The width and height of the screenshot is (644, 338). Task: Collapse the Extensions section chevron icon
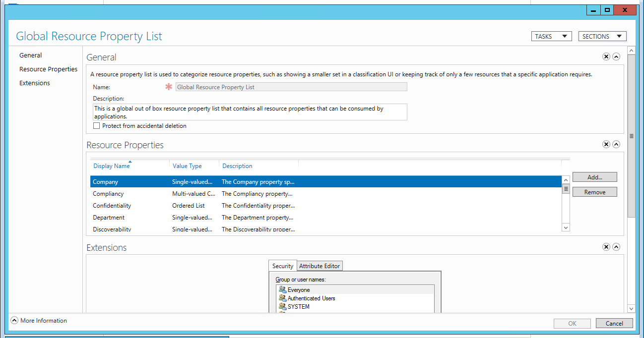(x=616, y=247)
